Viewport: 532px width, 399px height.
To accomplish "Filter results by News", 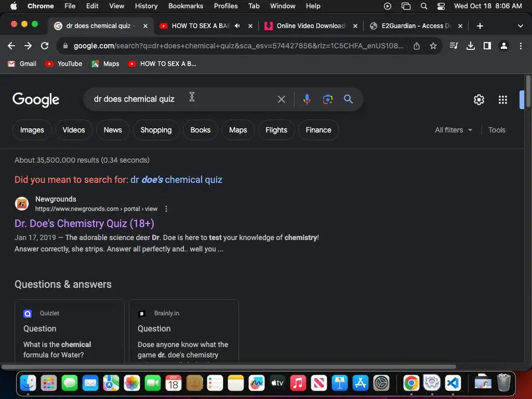I will point(113,130).
